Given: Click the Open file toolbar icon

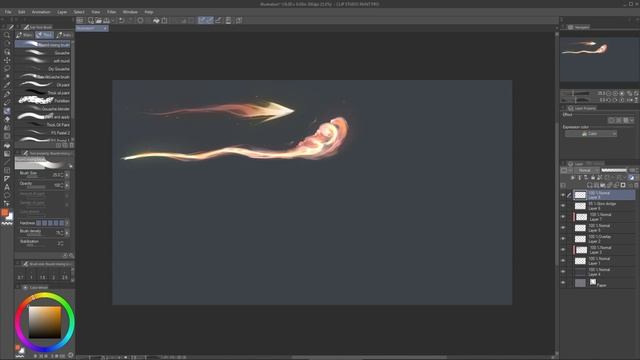Looking at the screenshot, I should tap(98, 20).
